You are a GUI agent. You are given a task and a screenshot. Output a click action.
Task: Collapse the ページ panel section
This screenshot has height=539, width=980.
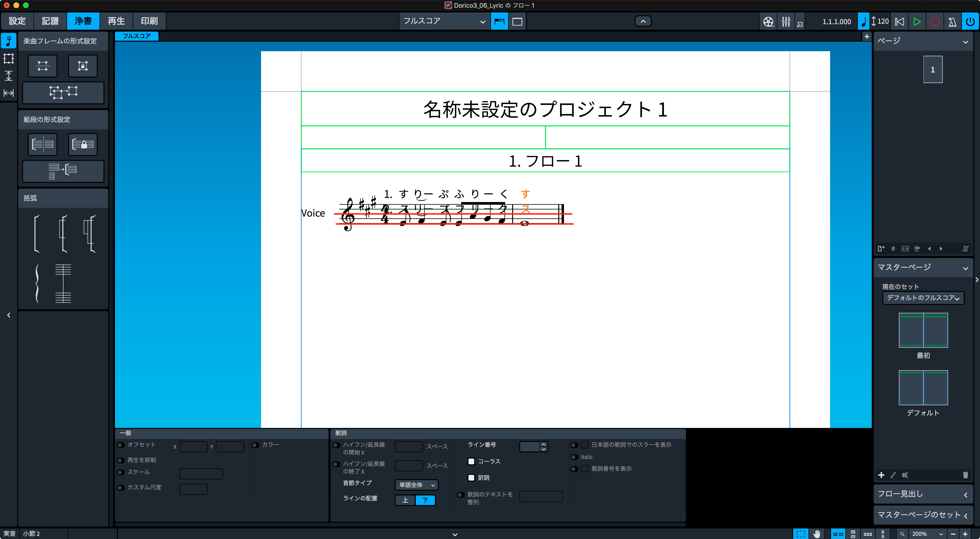[965, 42]
